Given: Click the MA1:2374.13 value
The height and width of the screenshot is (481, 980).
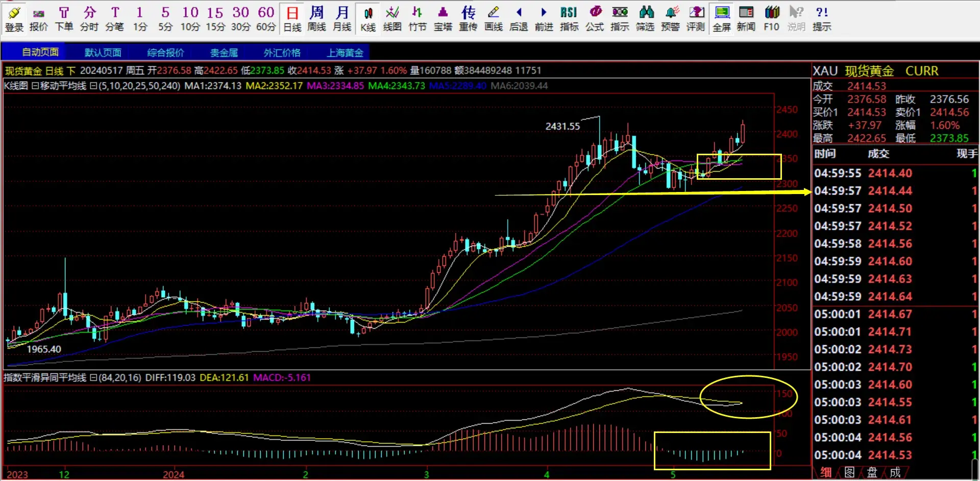Looking at the screenshot, I should (x=213, y=86).
